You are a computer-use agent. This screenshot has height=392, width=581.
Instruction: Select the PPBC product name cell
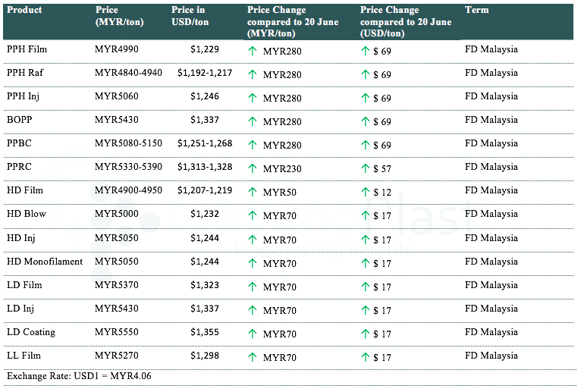tap(19, 144)
